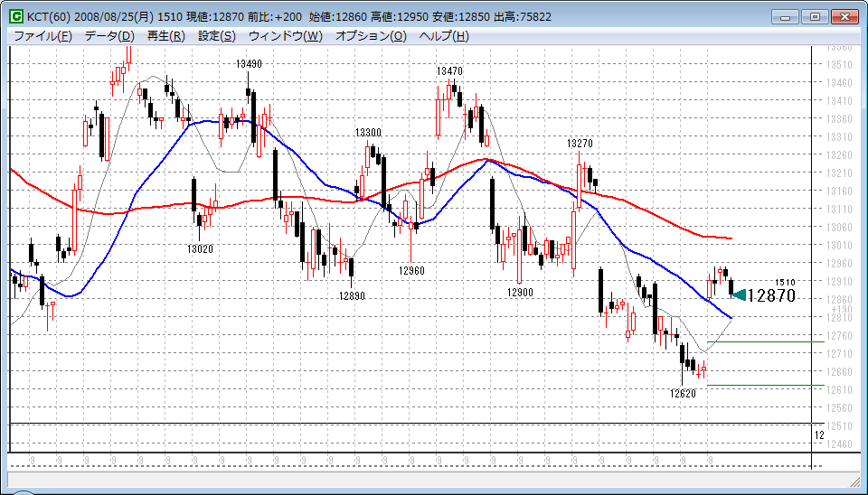868x495 pixels.
Task: Click the 12620 lowest price label
Action: [x=683, y=394]
